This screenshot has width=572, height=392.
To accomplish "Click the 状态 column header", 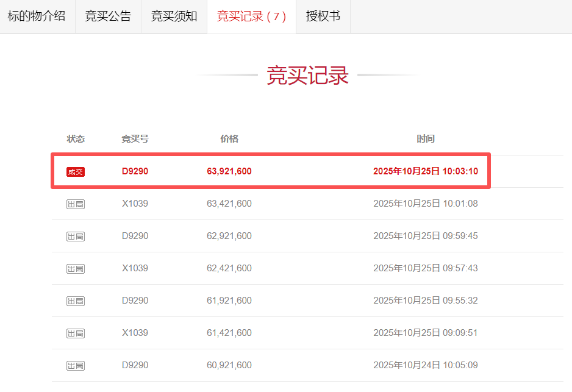I will pos(76,139).
